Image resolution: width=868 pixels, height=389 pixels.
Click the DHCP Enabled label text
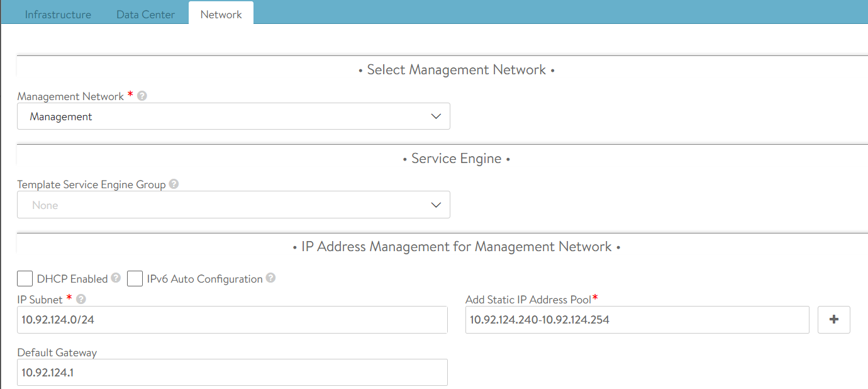click(72, 279)
